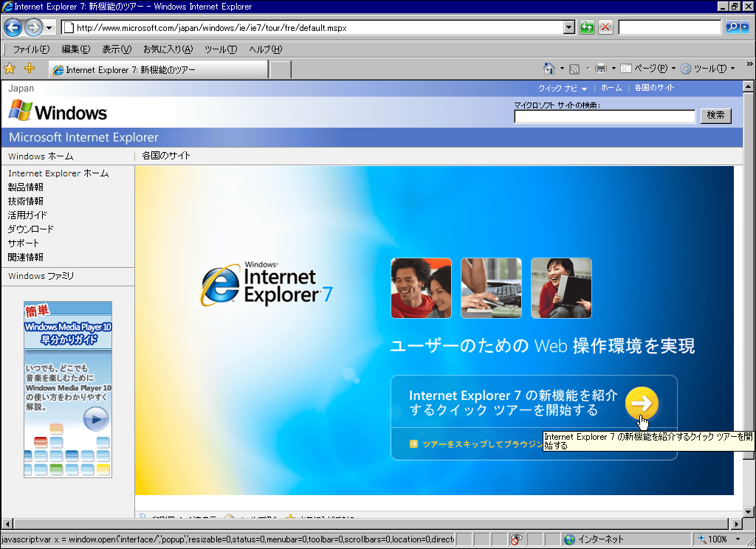Open the 表示(V) menu
This screenshot has height=549, width=756.
pos(117,49)
